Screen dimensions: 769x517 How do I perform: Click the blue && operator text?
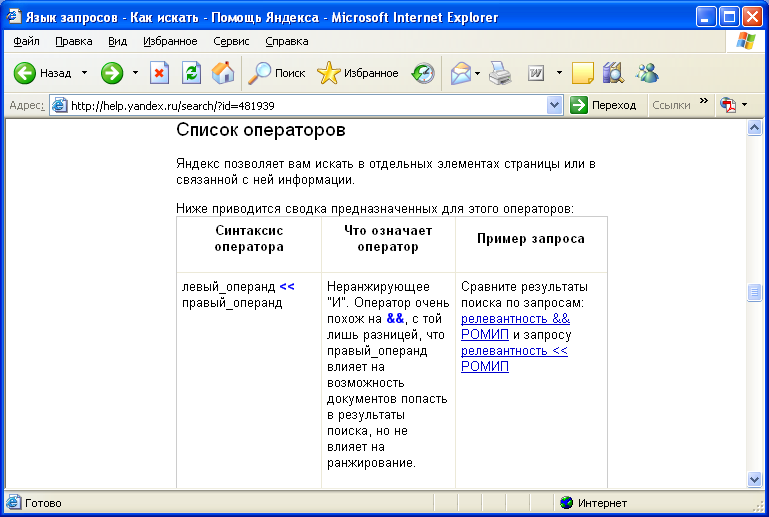point(395,318)
